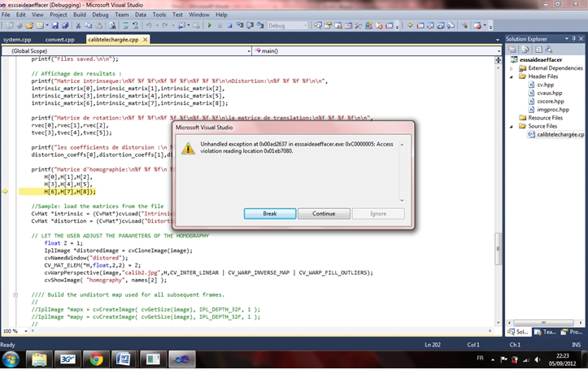
Task: Click Solution Explorer View Class Diagram icon
Action: [x=549, y=50]
